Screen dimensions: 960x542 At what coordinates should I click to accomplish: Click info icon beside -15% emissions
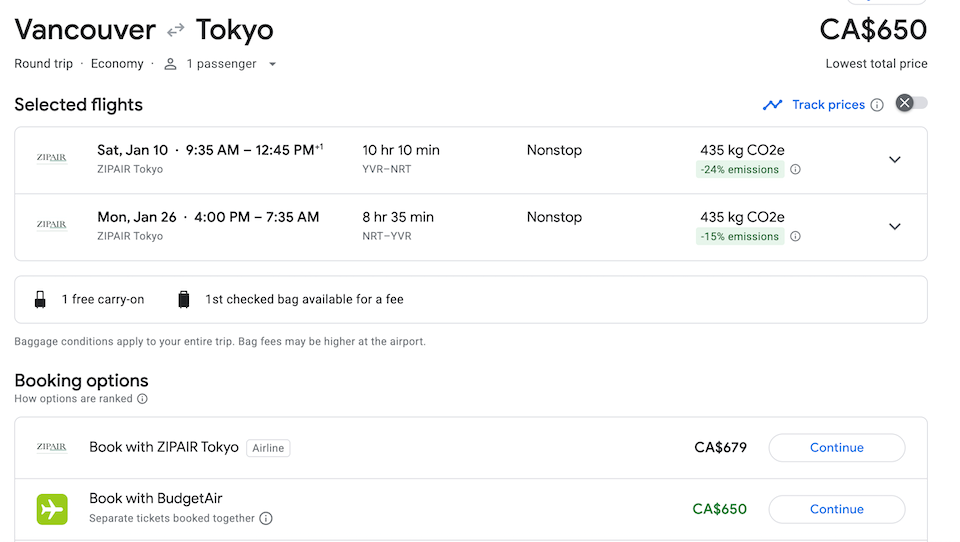click(x=796, y=237)
